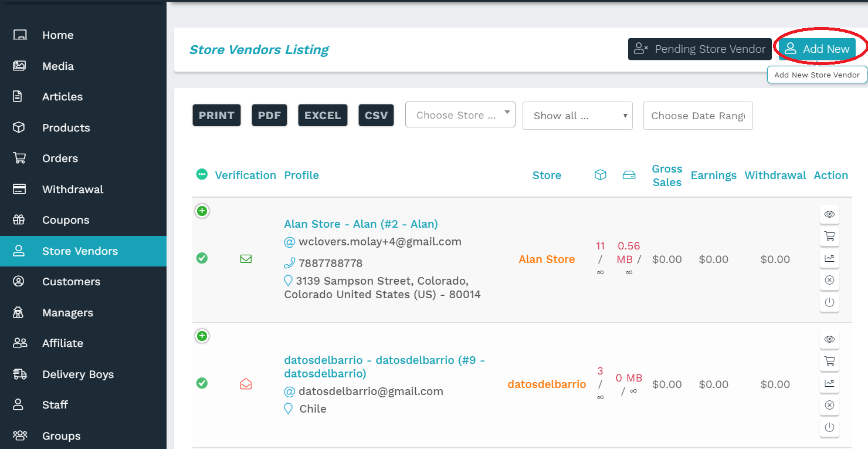Open Delivery Boys menu item

tap(83, 374)
